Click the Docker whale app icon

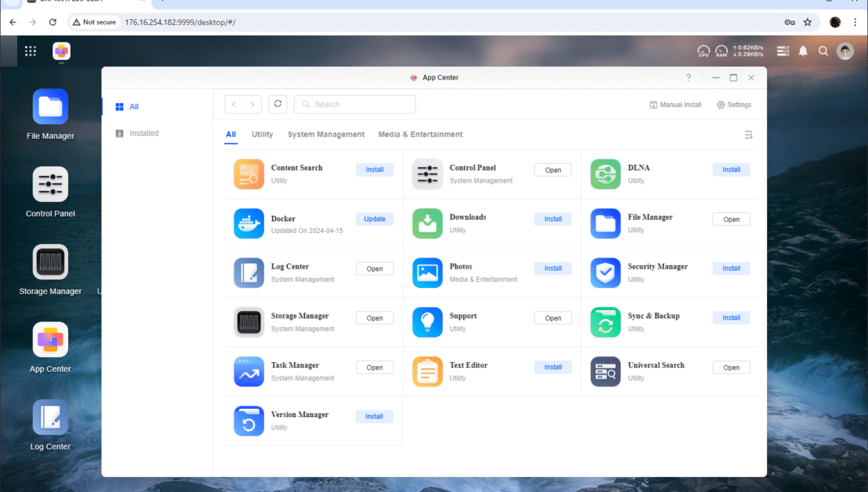[249, 223]
